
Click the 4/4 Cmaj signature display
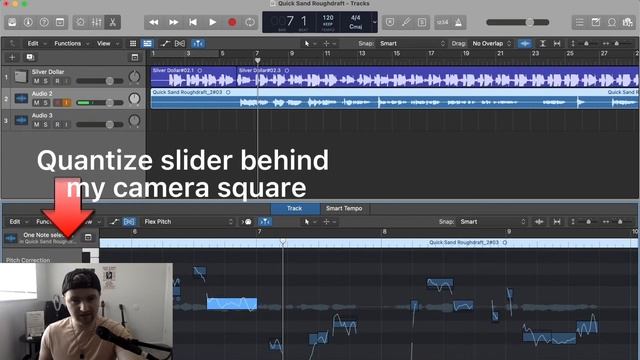[356, 22]
